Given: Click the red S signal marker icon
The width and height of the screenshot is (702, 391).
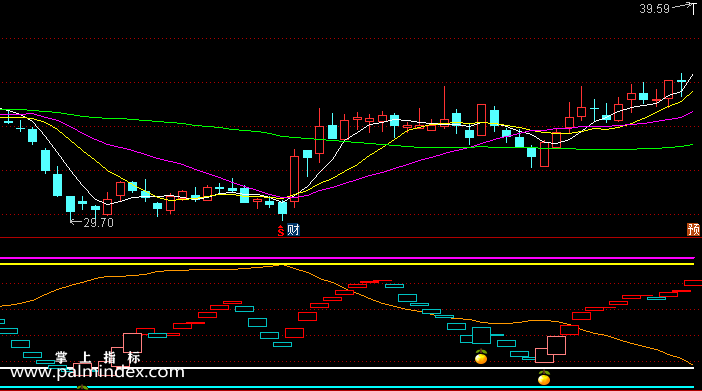Looking at the screenshot, I should click(281, 231).
